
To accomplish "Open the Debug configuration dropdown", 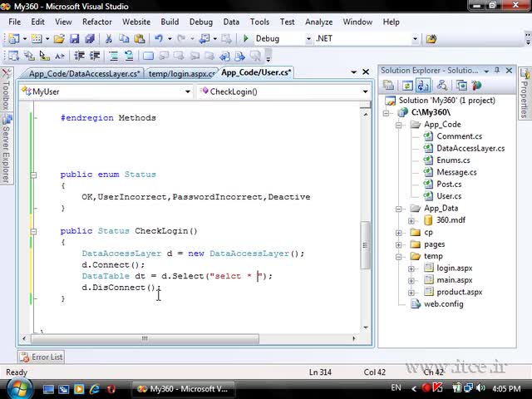I will pyautogui.click(x=308, y=39).
